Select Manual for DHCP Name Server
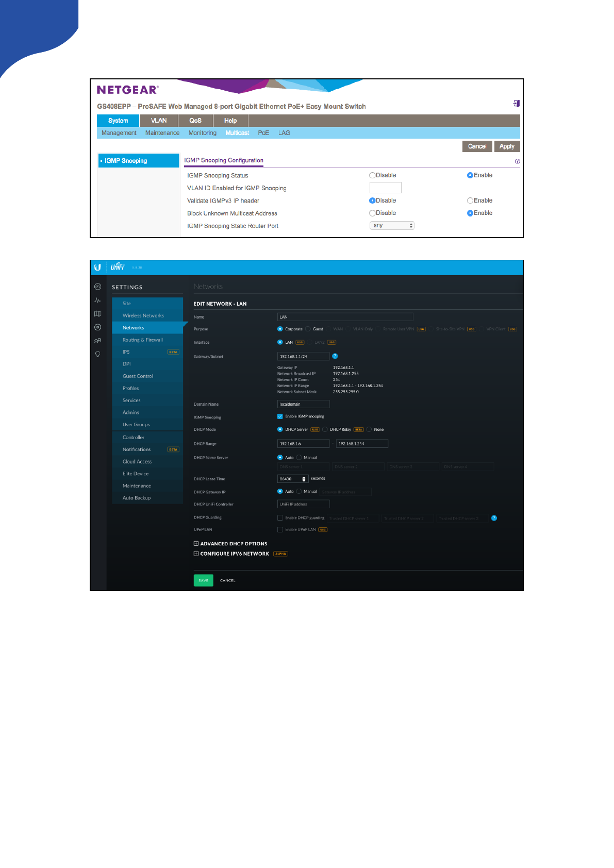Image resolution: width=614 pixels, height=868 pixels. (299, 457)
